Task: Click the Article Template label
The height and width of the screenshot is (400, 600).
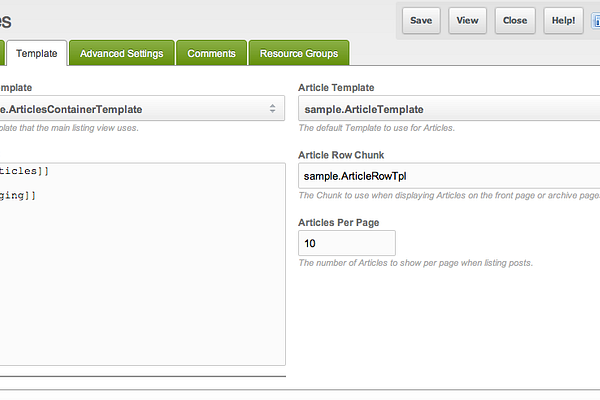Action: click(x=336, y=88)
